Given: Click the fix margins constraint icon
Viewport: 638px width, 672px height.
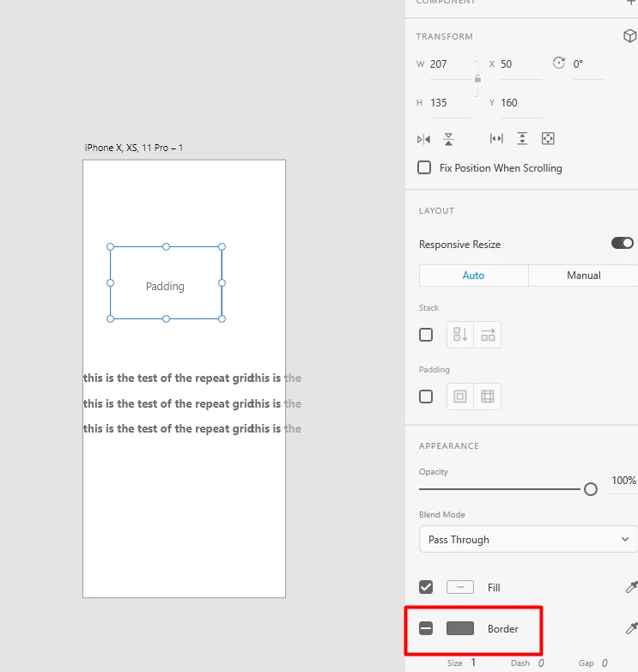Looking at the screenshot, I should pos(548,138).
